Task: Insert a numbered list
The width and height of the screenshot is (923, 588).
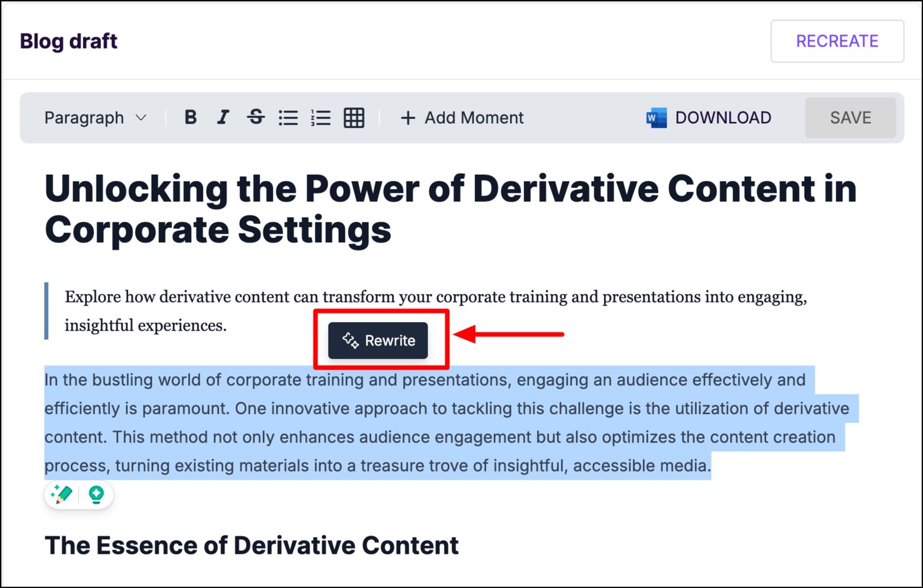Action: point(321,118)
